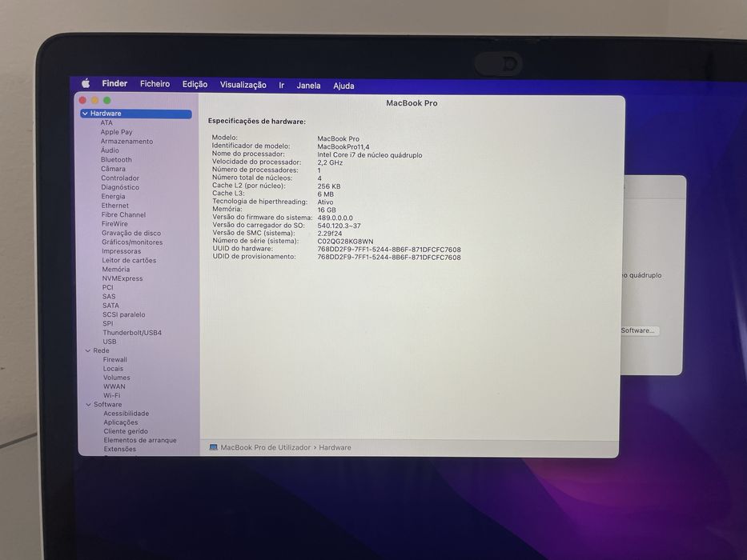
Task: Open the Ajuda menu
Action: (343, 86)
